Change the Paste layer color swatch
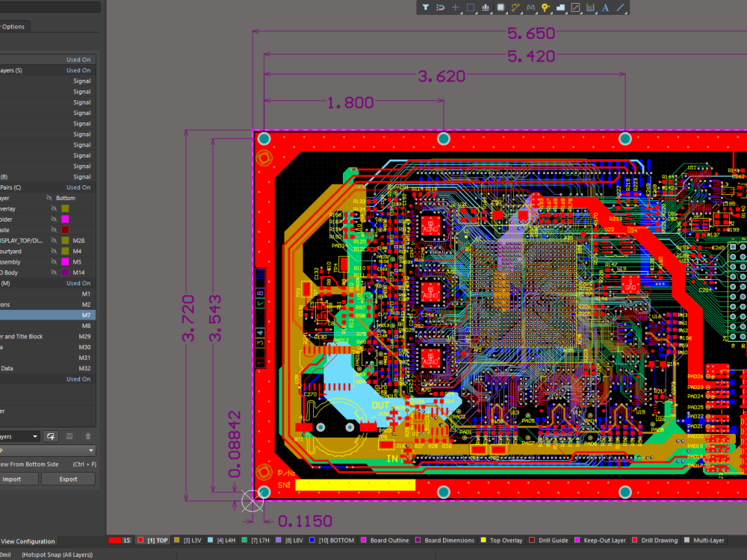Screen dimensions: 747x560 pos(65,229)
